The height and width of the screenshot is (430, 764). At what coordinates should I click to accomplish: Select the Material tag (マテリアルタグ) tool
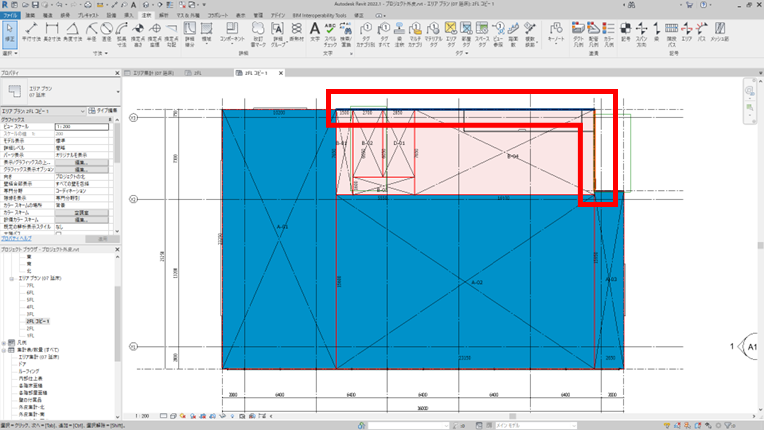coord(433,35)
